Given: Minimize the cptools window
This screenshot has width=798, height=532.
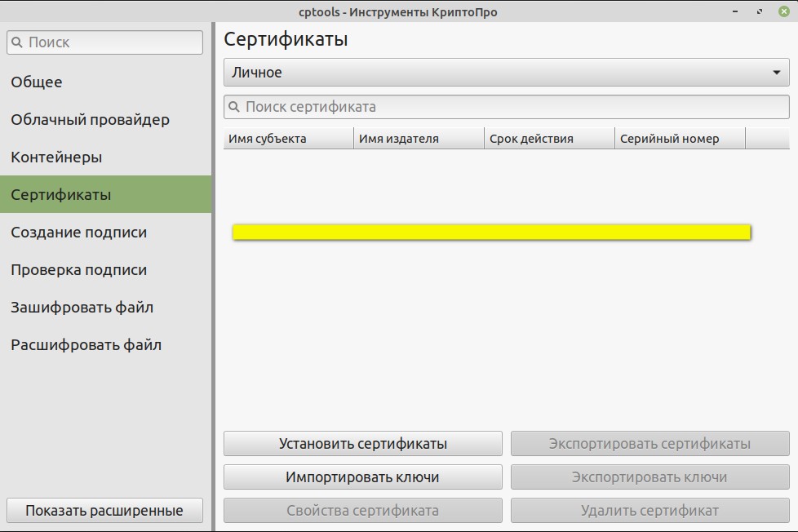Looking at the screenshot, I should (735, 11).
